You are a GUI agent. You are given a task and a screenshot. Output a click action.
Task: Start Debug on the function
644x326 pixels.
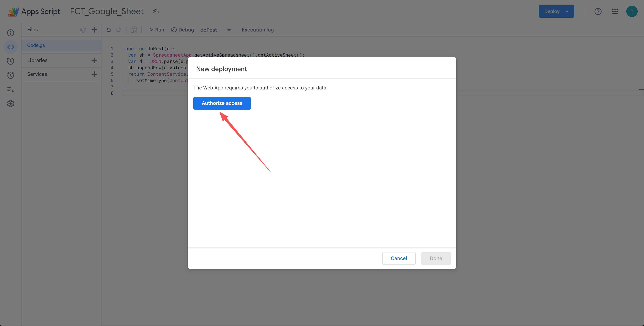183,30
